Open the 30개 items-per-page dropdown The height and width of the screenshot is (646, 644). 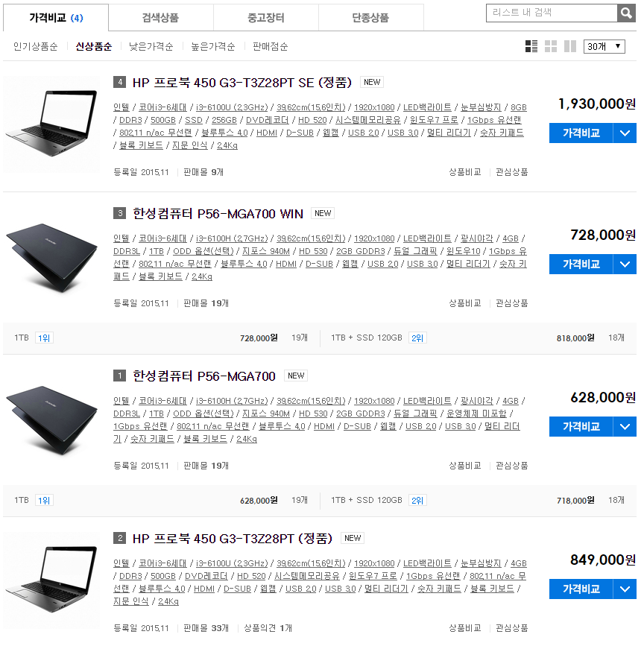(604, 46)
